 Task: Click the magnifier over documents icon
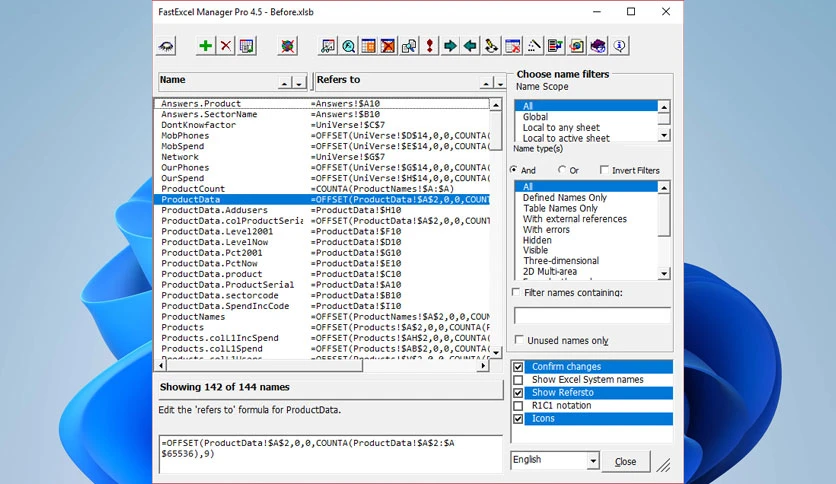pos(409,46)
